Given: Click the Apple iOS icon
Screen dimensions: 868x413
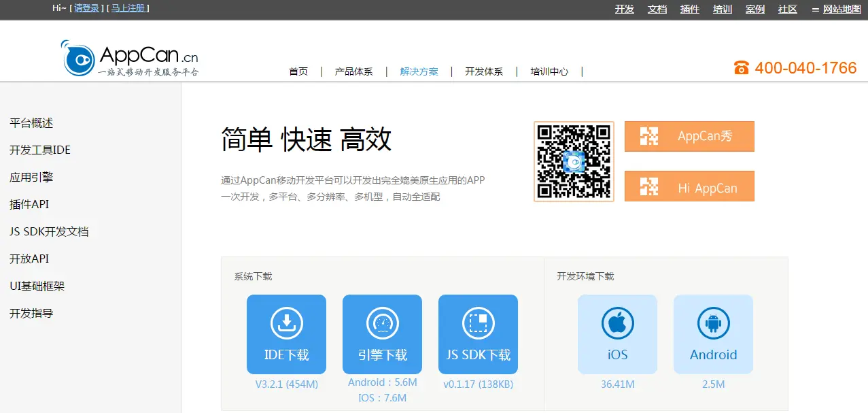Looking at the screenshot, I should pos(617,323).
